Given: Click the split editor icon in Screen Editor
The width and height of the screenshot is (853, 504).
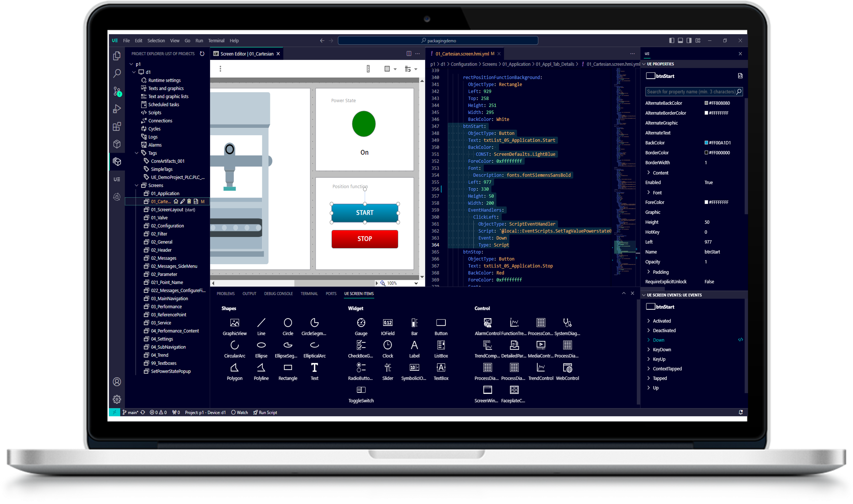Looking at the screenshot, I should pos(409,54).
